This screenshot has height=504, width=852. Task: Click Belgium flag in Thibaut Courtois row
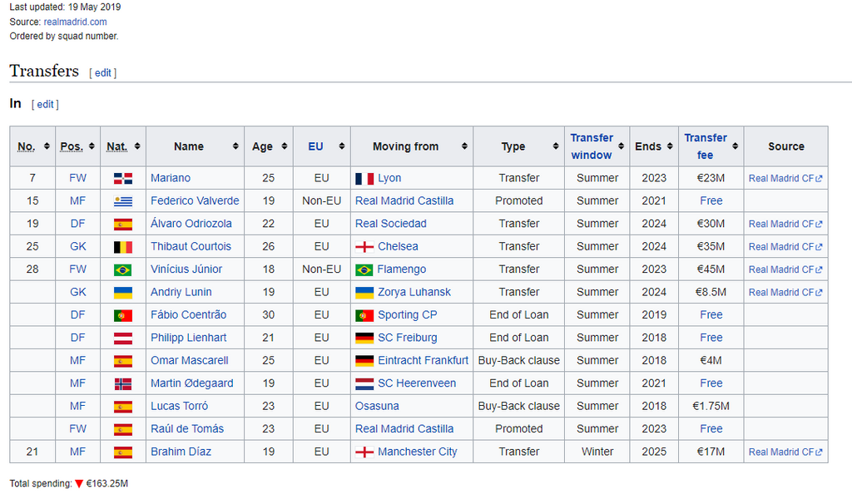coord(123,246)
